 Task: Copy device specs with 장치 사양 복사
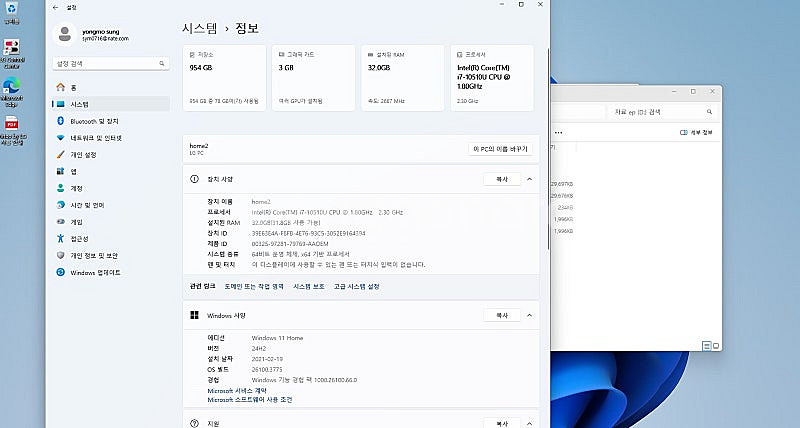pyautogui.click(x=502, y=179)
